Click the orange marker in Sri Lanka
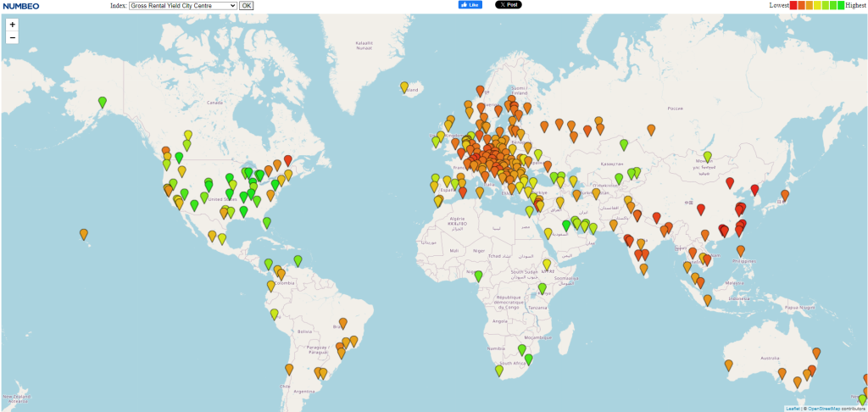 645,270
